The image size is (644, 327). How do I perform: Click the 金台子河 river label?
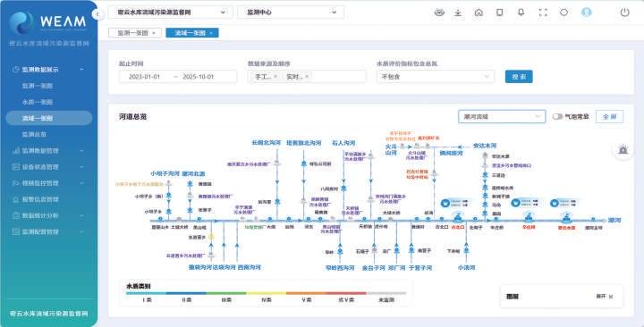pos(373,267)
